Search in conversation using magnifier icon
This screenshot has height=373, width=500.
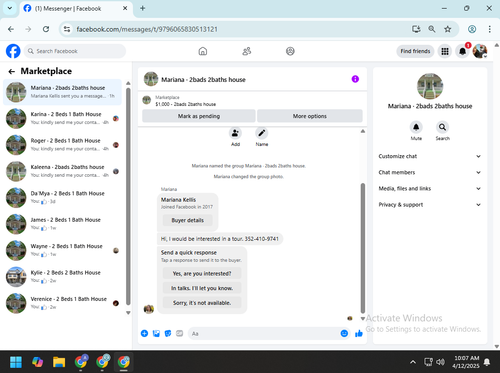click(442, 127)
